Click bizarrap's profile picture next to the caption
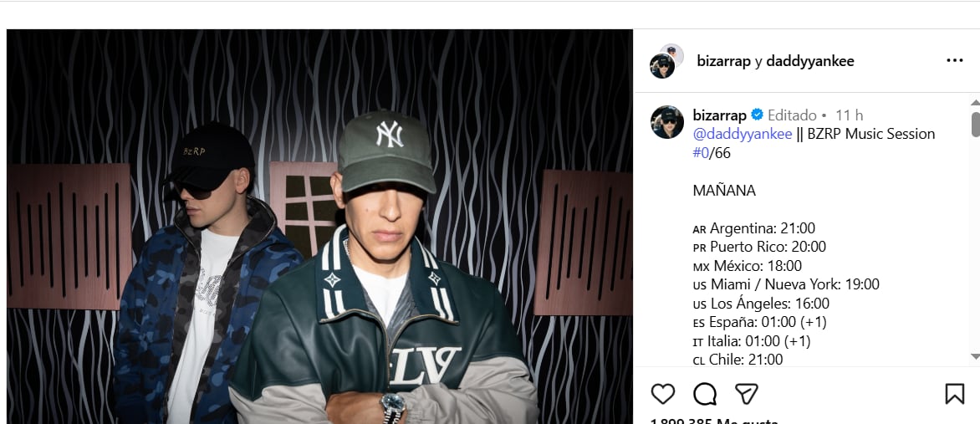980x424 pixels. pos(667,122)
